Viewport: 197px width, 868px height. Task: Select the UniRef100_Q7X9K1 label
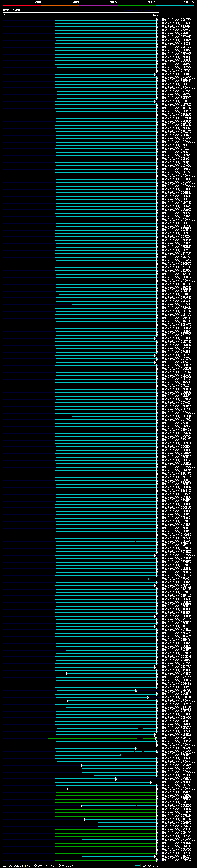click(x=177, y=30)
